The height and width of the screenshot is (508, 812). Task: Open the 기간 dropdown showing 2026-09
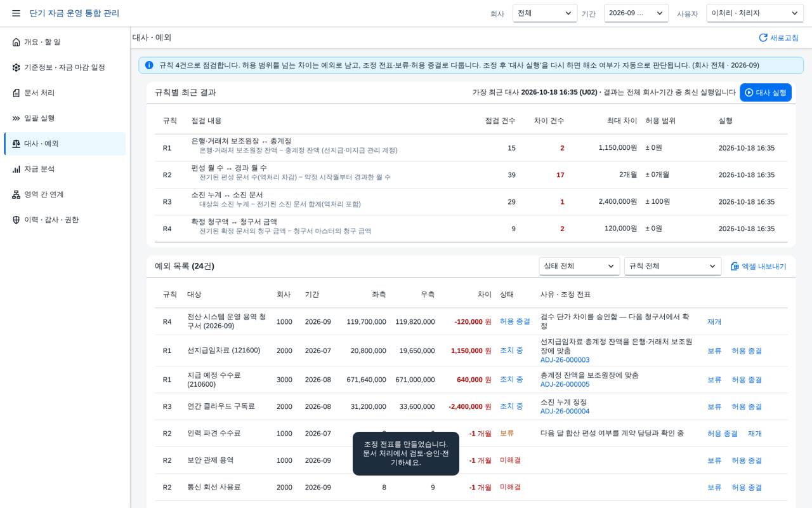636,13
